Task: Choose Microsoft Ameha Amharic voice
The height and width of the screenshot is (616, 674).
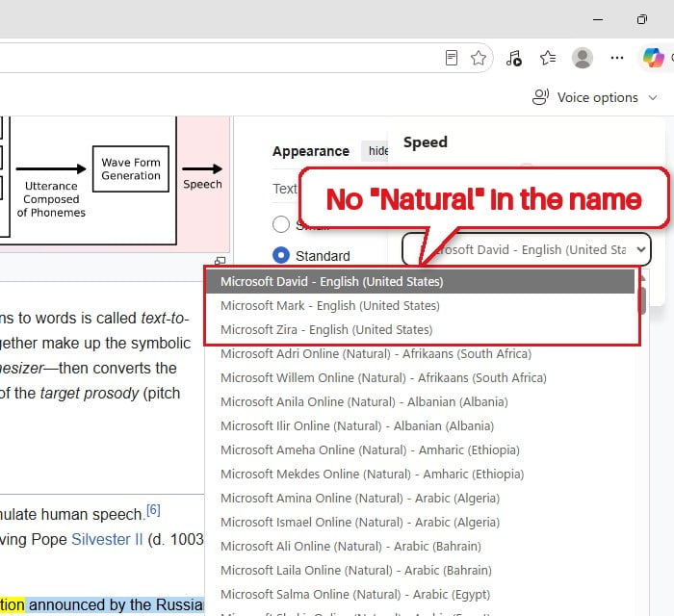Action: (420, 450)
